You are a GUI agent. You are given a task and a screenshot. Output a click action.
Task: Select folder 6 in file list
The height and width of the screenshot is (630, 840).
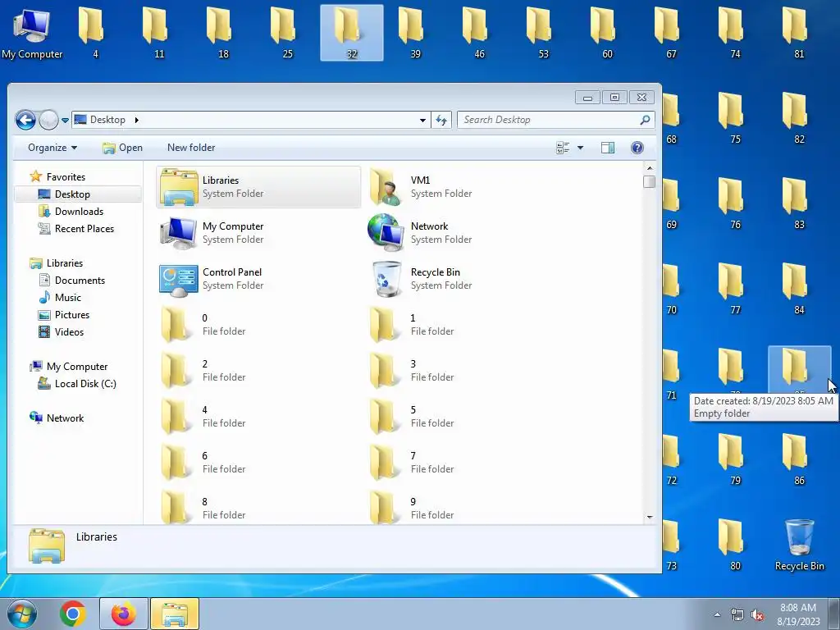click(x=258, y=463)
